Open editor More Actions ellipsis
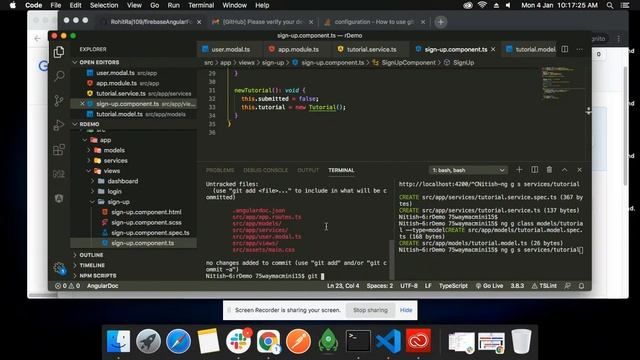The height and width of the screenshot is (360, 640). coord(580,49)
